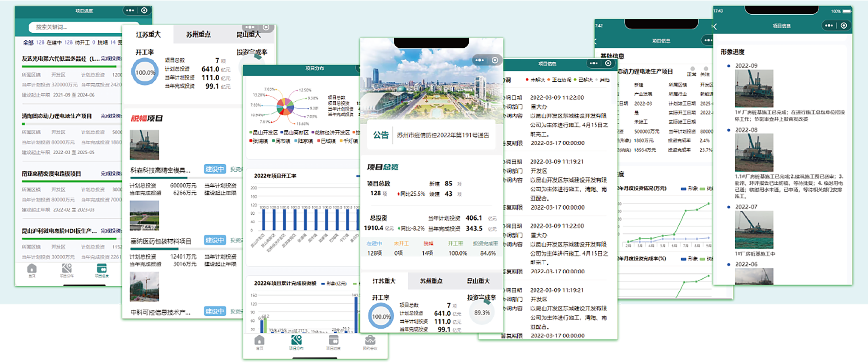868x363 pixels.
Task: Tap 投资完成率 89.3% ring on home screen
Action: pyautogui.click(x=482, y=312)
